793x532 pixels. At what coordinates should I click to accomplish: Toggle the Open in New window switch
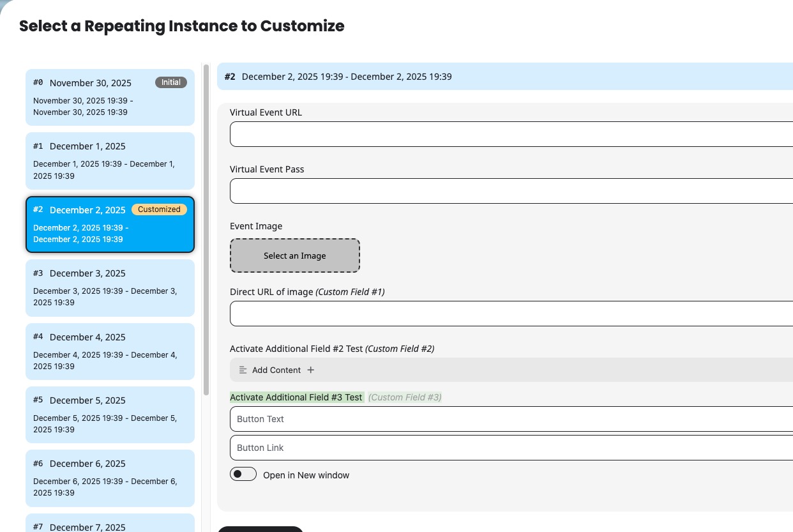pyautogui.click(x=243, y=475)
